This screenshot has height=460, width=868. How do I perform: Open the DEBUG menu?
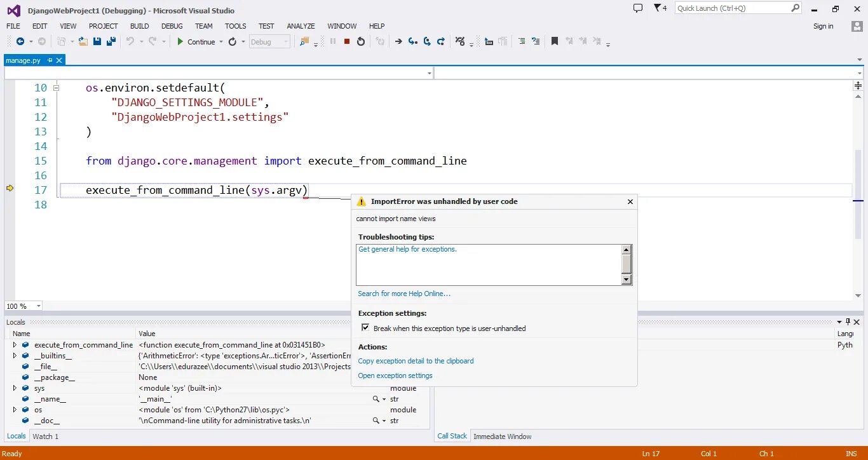[x=172, y=26]
